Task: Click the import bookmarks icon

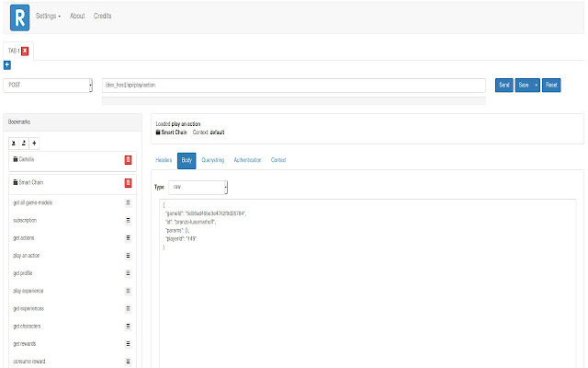Action: pos(14,144)
